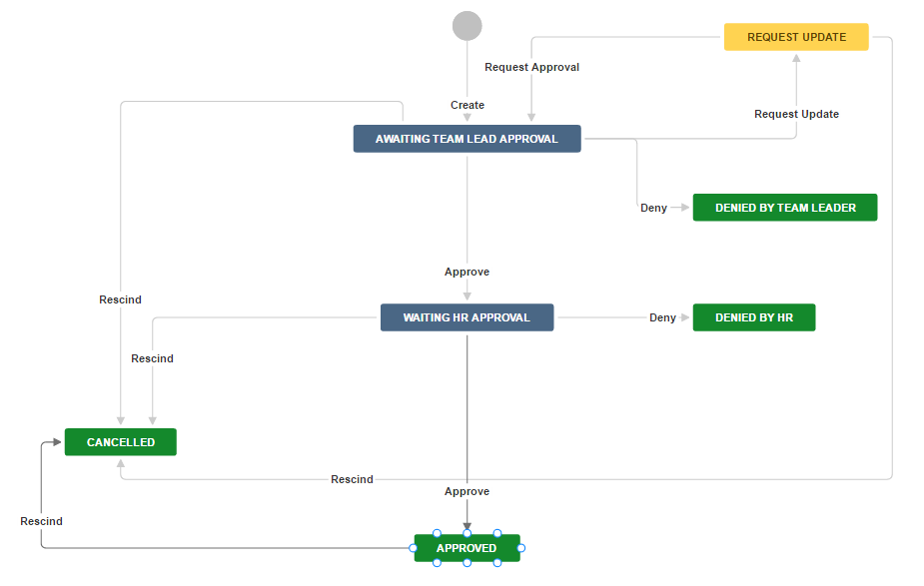Select the Create transition label
The width and height of the screenshot is (924, 586).
point(467,105)
